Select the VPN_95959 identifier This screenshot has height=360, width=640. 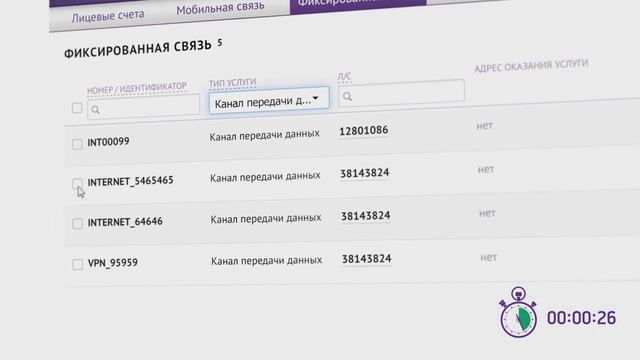[x=113, y=262]
